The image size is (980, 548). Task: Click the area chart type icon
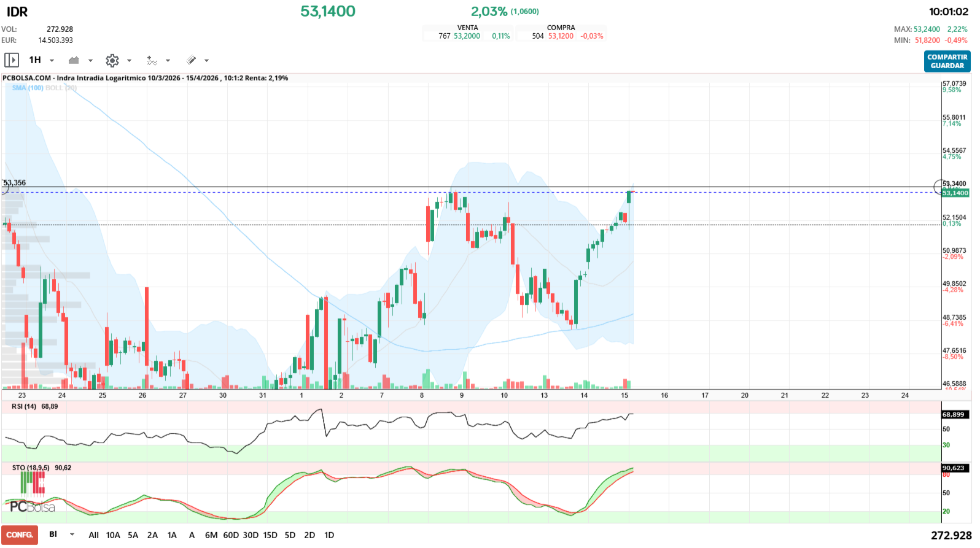(74, 60)
